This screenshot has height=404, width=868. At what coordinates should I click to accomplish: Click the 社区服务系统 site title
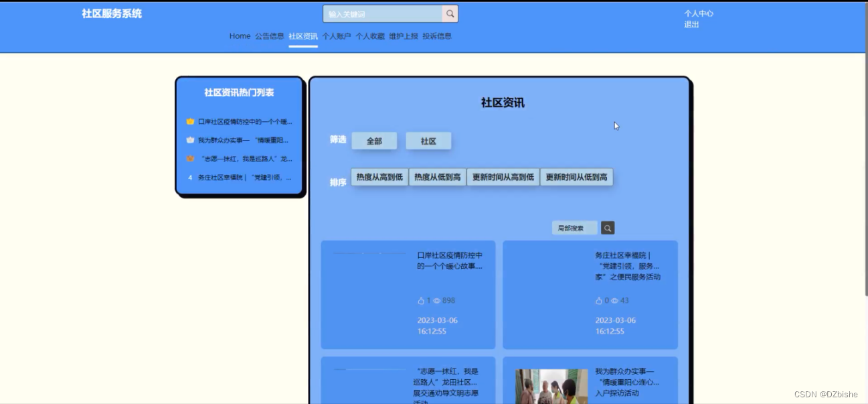tap(112, 13)
